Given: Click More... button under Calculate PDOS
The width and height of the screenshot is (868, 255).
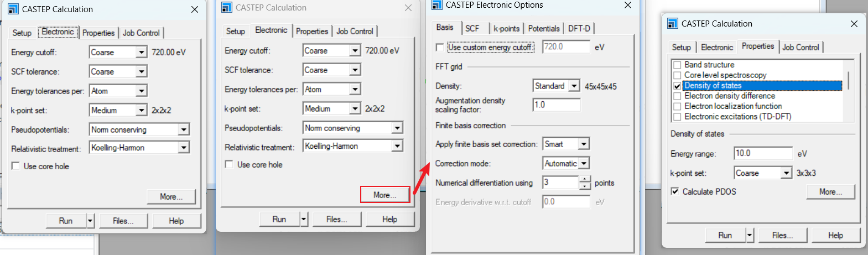Looking at the screenshot, I should tap(830, 192).
